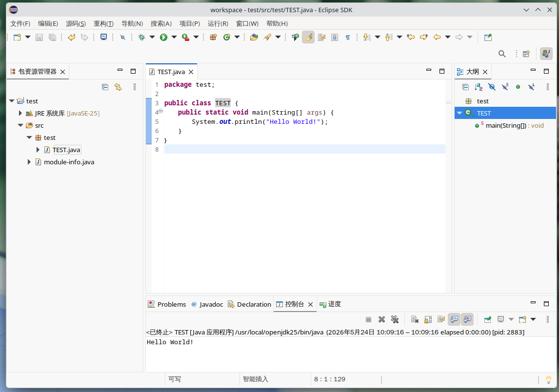Viewport: 559px width, 392px height.
Task: Collapse the TEST class in Outline
Action: (x=459, y=113)
